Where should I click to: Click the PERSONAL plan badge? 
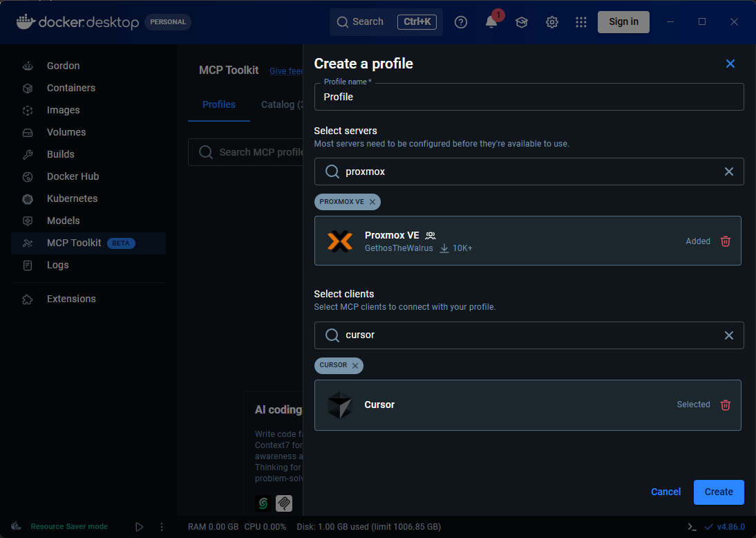click(168, 22)
